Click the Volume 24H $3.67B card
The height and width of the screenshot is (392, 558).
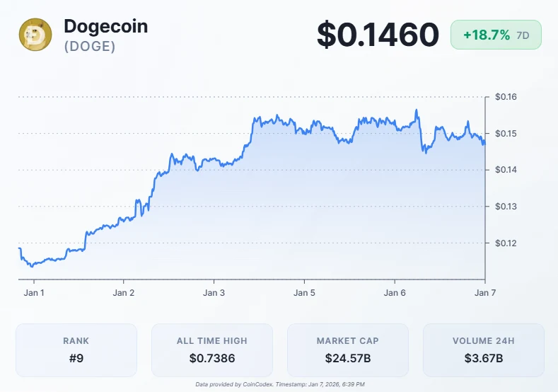click(484, 350)
